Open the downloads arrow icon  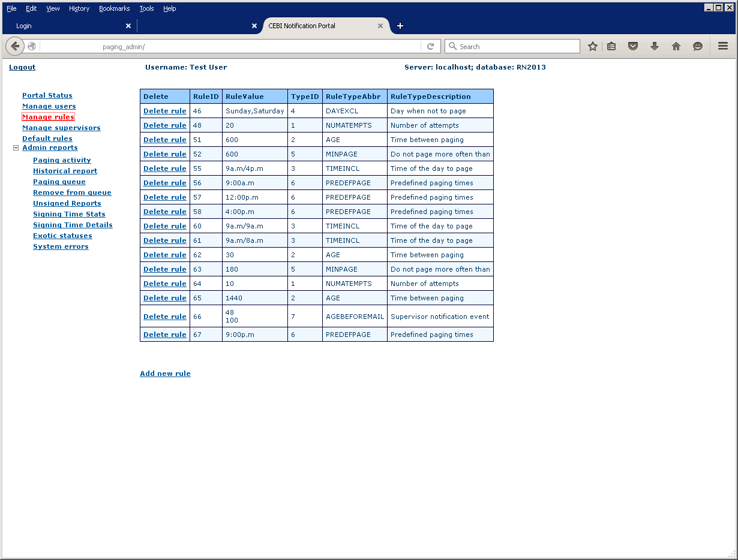(655, 46)
